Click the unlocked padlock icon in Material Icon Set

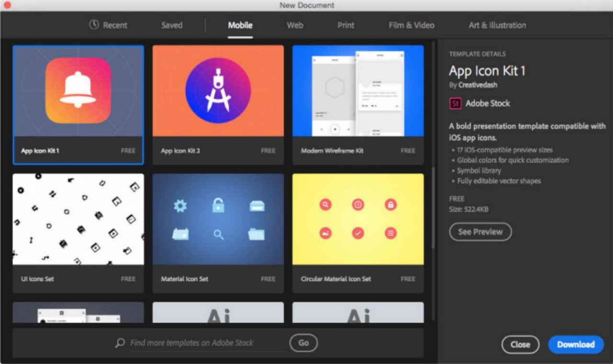click(218, 205)
